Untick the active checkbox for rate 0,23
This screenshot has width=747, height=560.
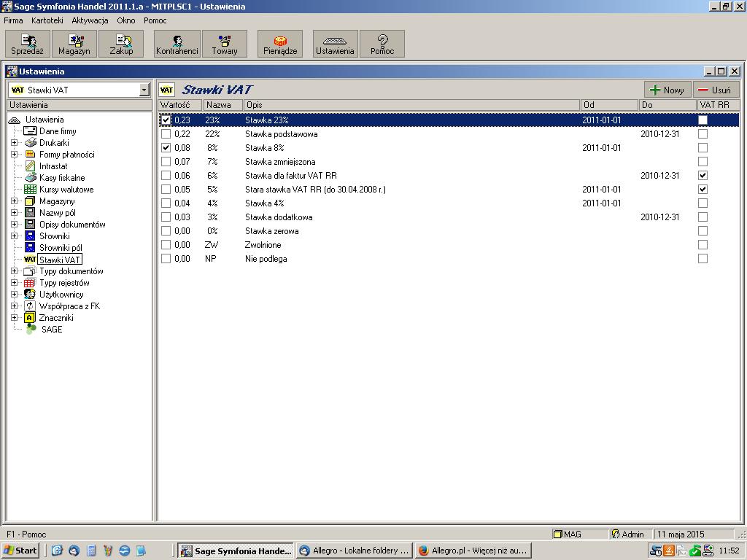pyautogui.click(x=166, y=120)
